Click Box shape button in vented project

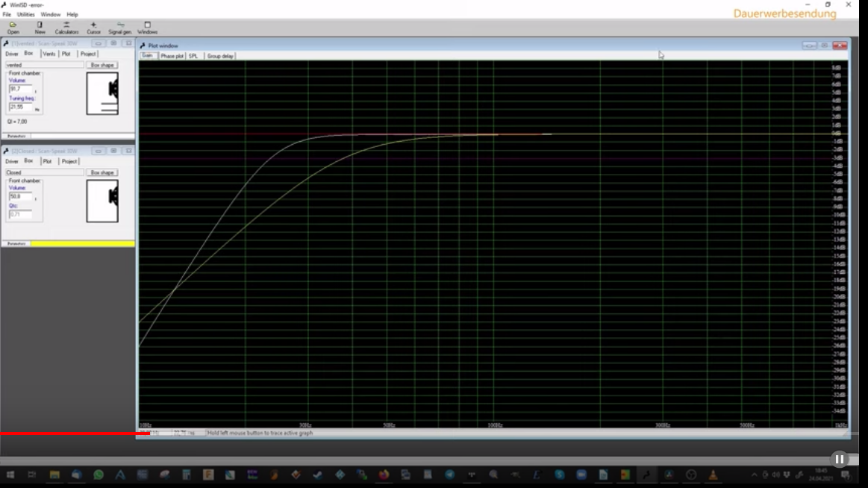tap(102, 65)
